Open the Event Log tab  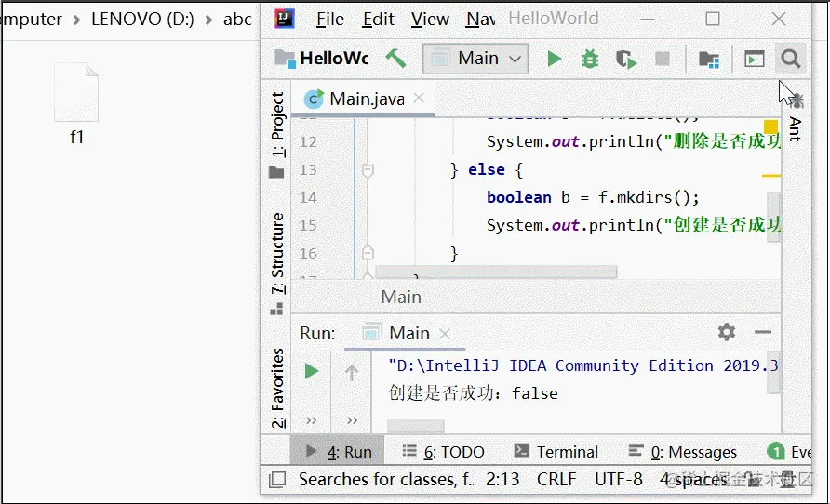point(789,452)
